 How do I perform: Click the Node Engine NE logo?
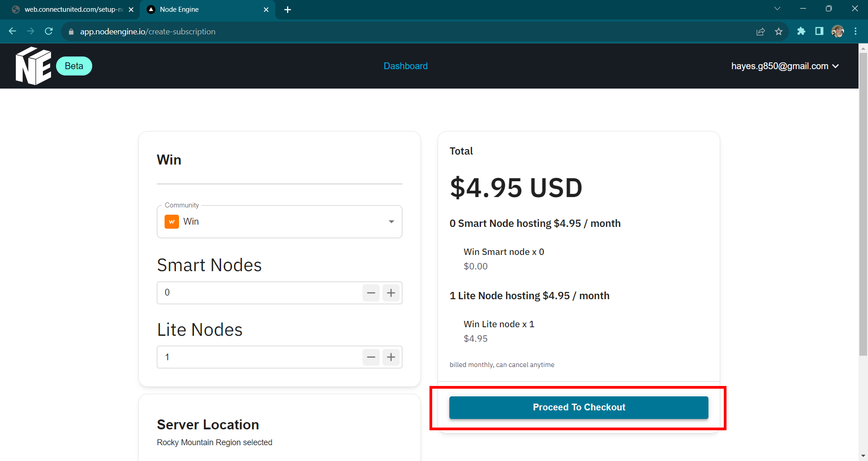(33, 66)
